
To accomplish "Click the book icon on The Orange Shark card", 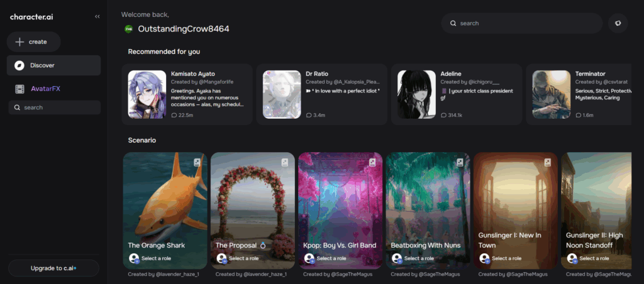I will [x=197, y=162].
